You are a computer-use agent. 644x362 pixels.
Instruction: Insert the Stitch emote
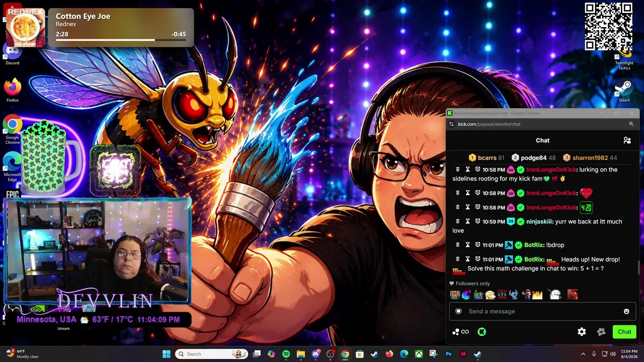click(514, 295)
